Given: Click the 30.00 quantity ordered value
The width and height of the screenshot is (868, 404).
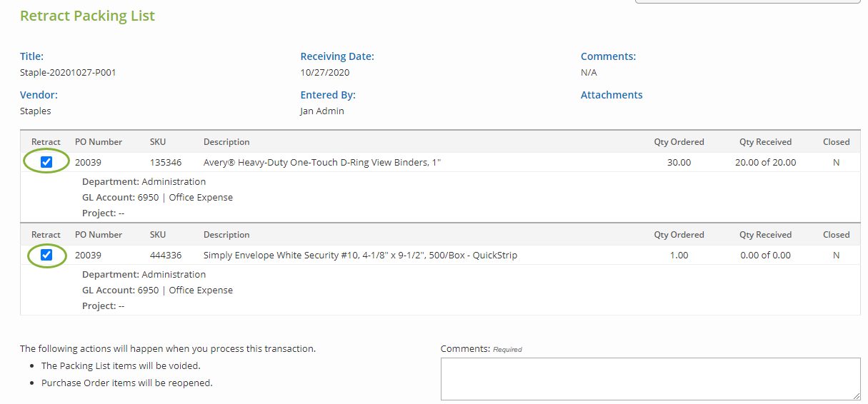Looking at the screenshot, I should point(679,162).
